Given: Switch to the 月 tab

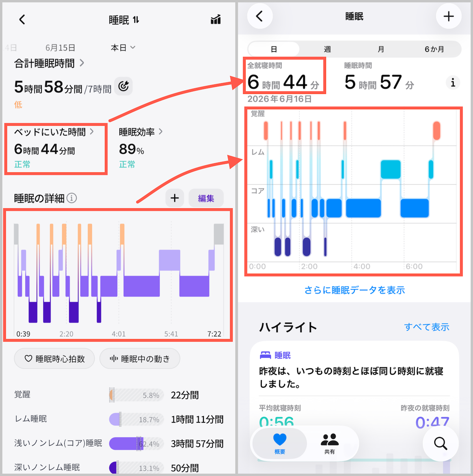Looking at the screenshot, I should pyautogui.click(x=381, y=49).
